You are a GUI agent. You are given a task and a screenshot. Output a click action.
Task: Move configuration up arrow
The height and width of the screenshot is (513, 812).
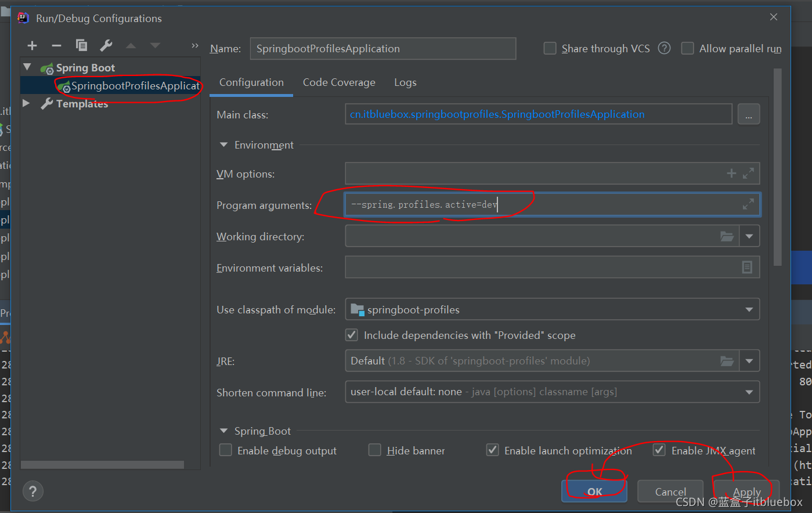(131, 45)
